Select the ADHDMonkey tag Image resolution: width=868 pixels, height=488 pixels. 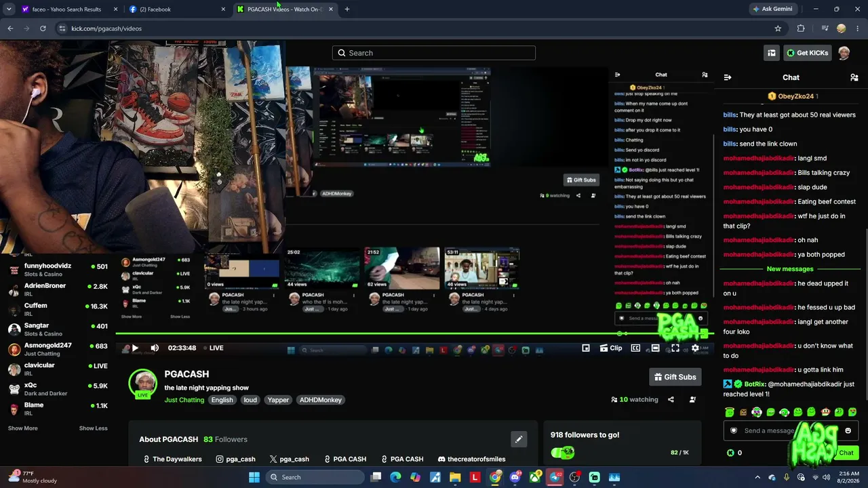click(x=321, y=400)
